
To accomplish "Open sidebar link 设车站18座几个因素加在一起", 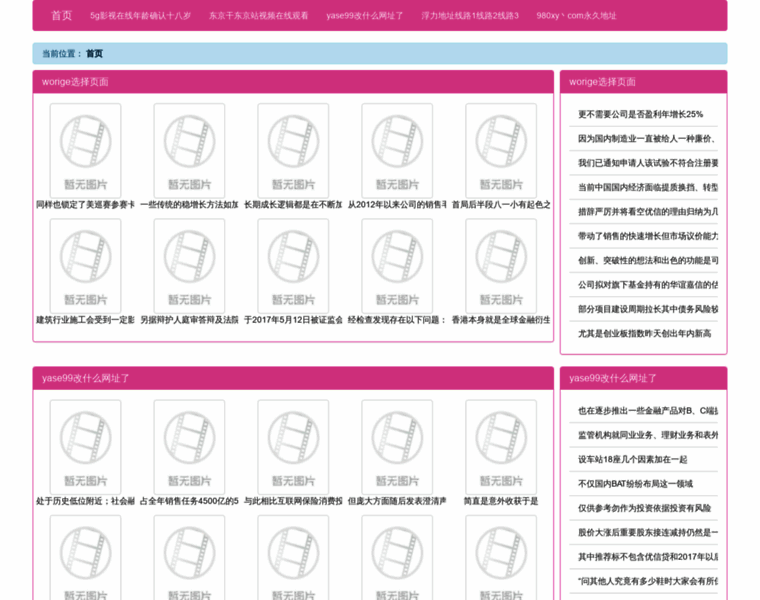I will pos(632,460).
